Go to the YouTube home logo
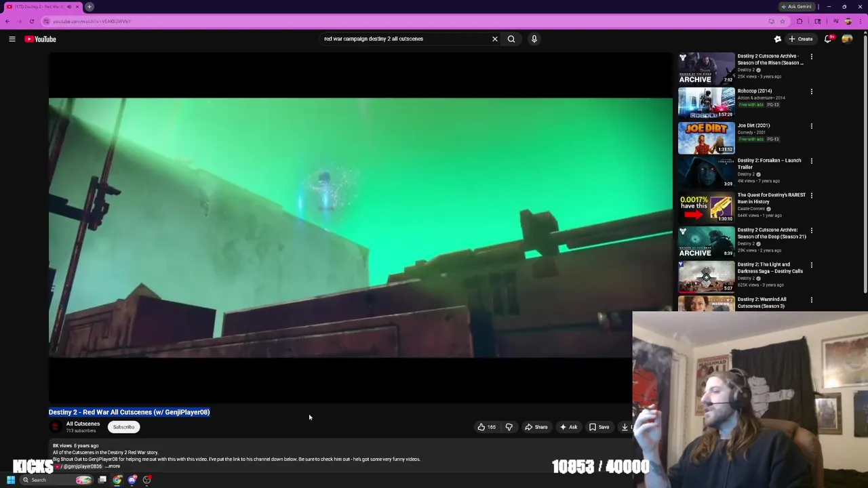The width and height of the screenshot is (868, 488). [41, 39]
